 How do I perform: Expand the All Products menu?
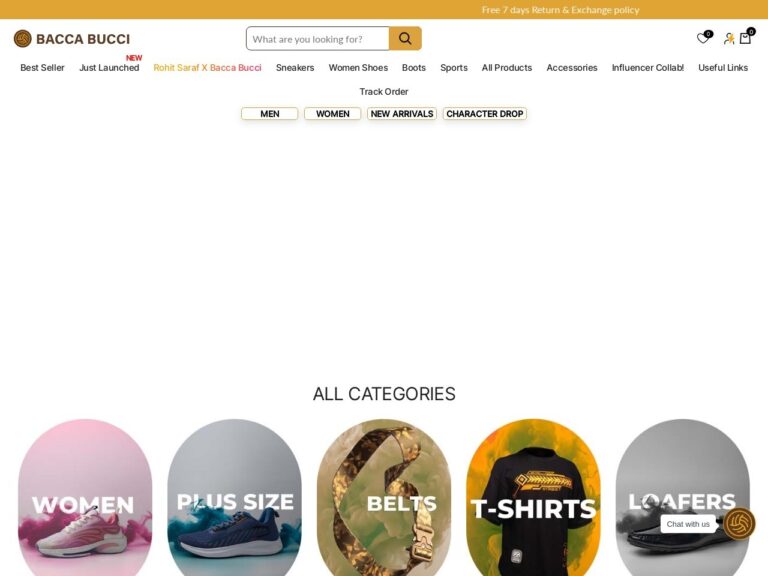point(506,68)
